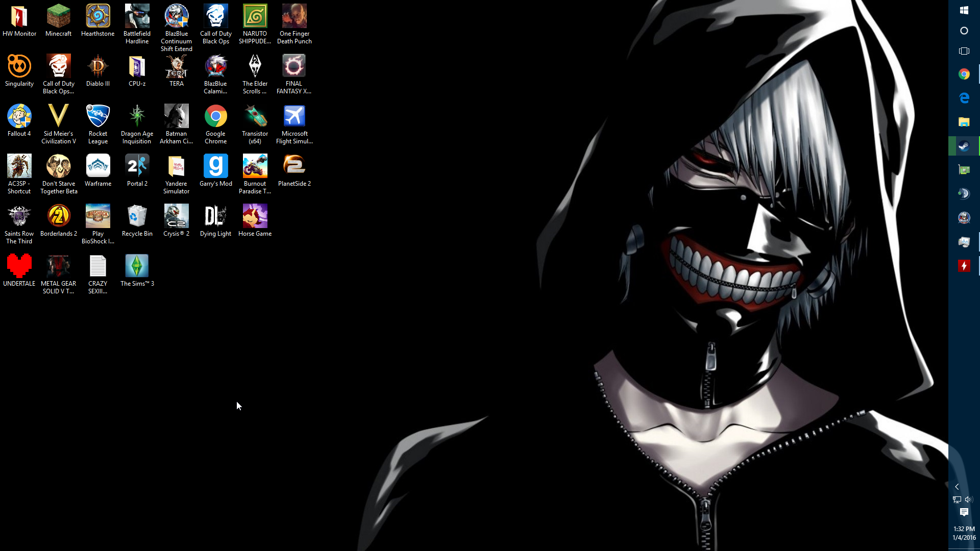Screen dimensions: 980x551
Task: Click the Rocket League shortcut
Action: click(97, 117)
